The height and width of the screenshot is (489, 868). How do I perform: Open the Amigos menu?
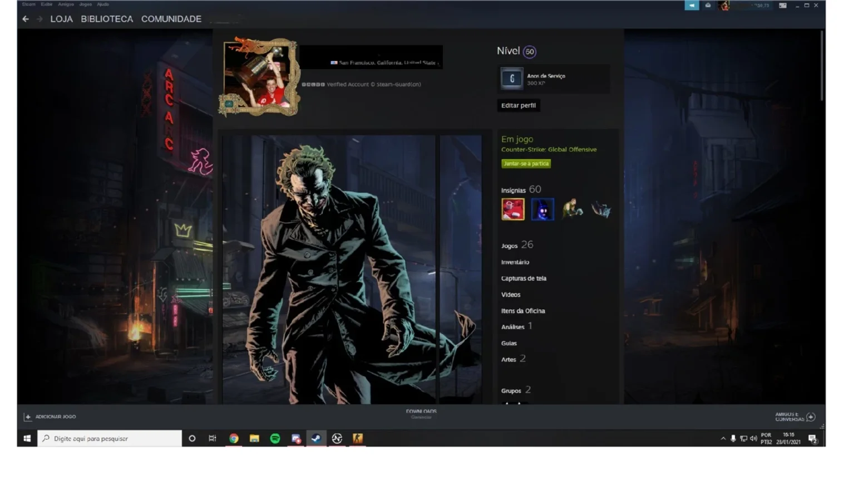click(x=66, y=4)
